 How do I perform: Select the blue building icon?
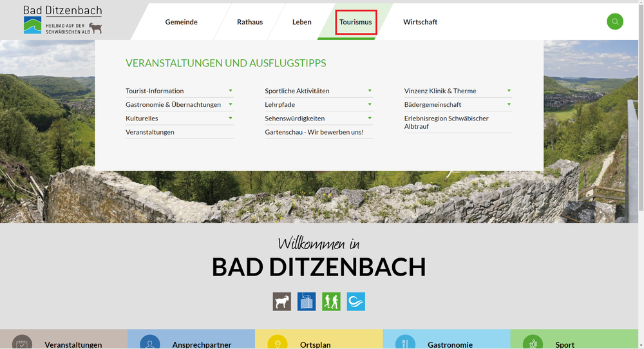[307, 301]
